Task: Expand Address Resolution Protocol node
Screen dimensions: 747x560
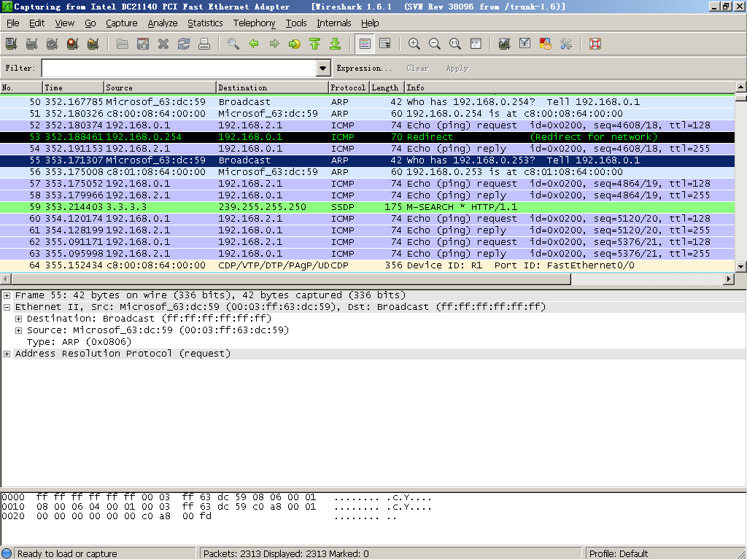Action: [x=7, y=354]
